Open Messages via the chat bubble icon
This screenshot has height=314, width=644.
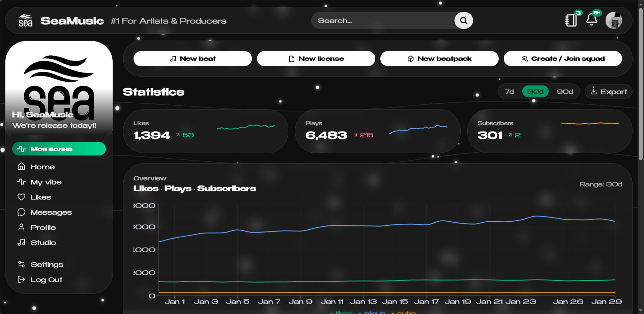[x=22, y=212]
